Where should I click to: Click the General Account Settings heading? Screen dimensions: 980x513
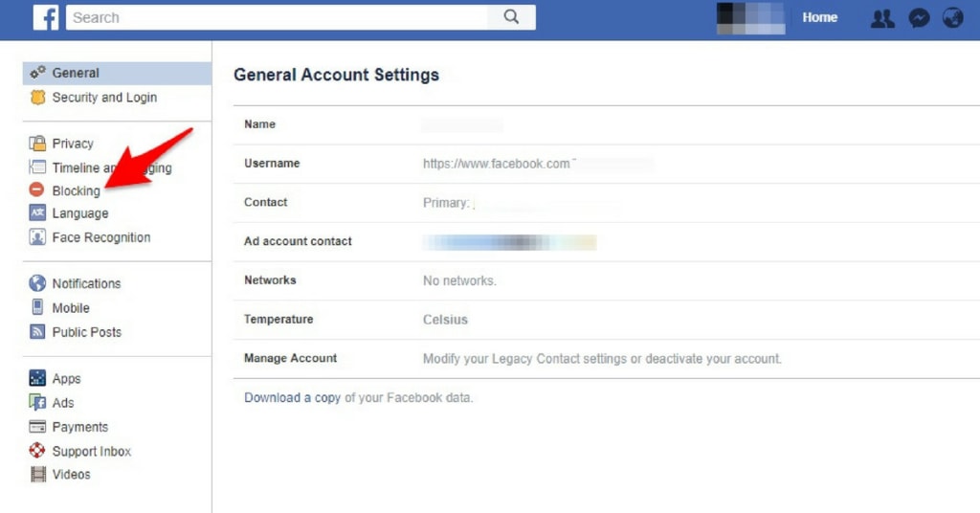[336, 75]
